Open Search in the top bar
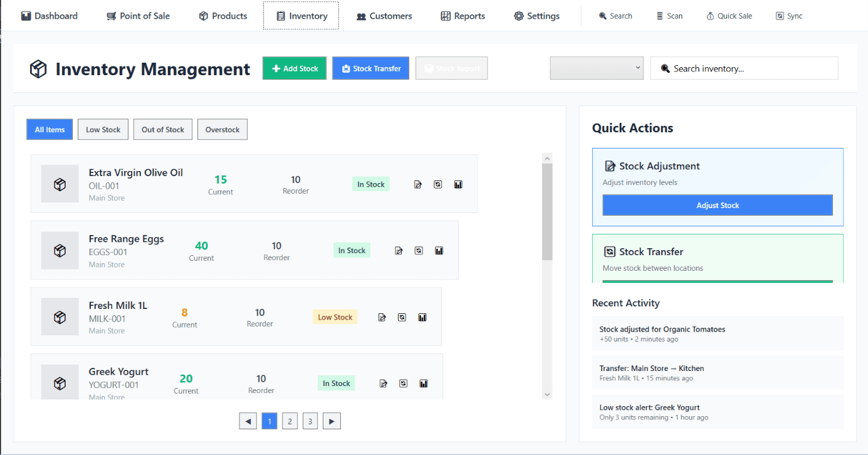 point(615,16)
